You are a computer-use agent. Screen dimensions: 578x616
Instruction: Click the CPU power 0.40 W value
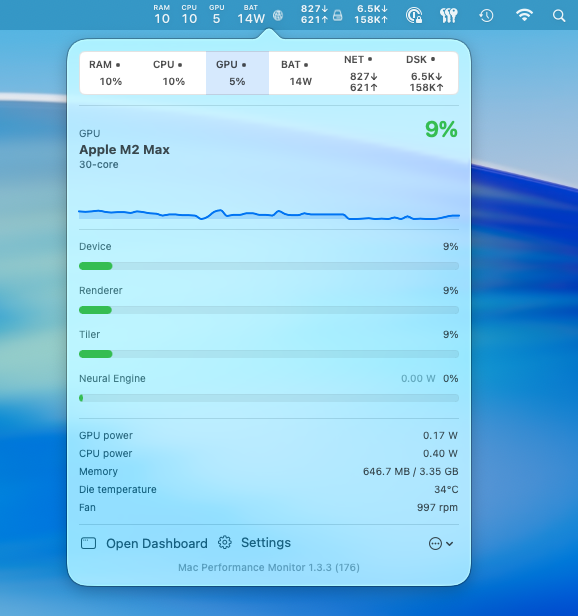[440, 453]
